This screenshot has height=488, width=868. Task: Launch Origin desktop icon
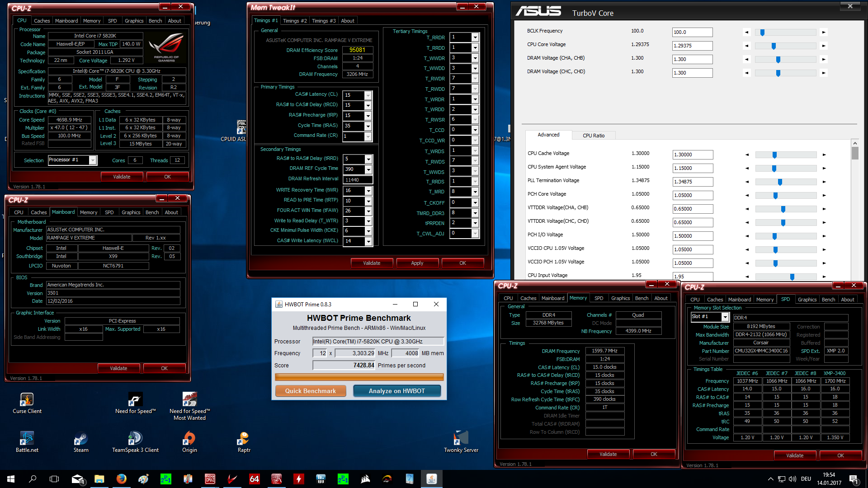pyautogui.click(x=189, y=442)
